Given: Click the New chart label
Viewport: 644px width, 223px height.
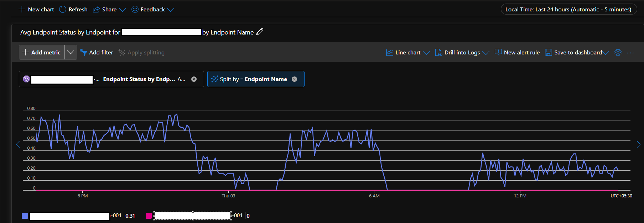Looking at the screenshot, I should click(x=41, y=10).
